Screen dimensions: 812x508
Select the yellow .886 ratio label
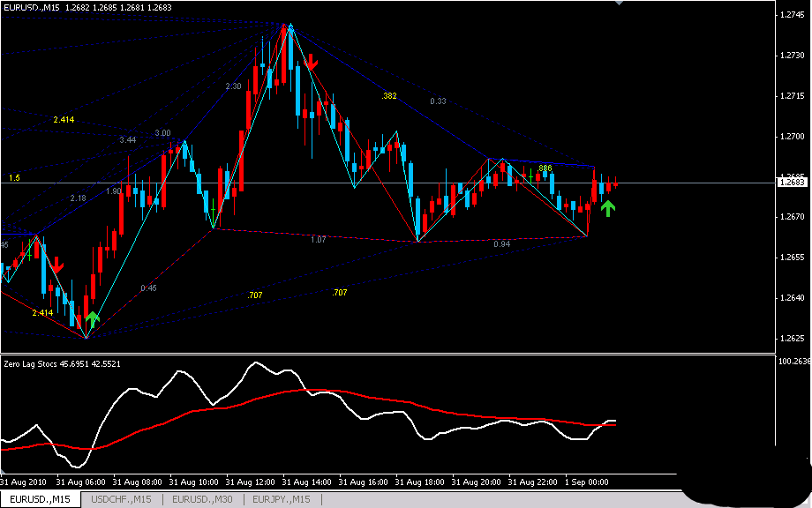pos(545,168)
